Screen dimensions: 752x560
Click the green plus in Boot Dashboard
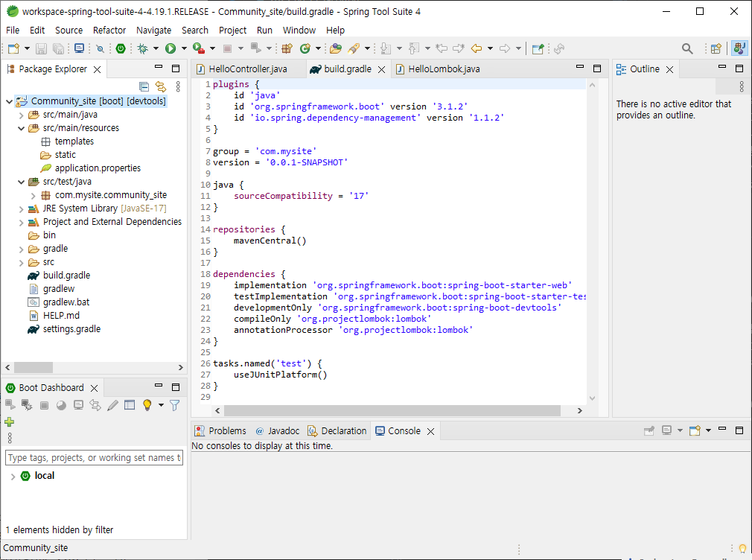point(9,422)
